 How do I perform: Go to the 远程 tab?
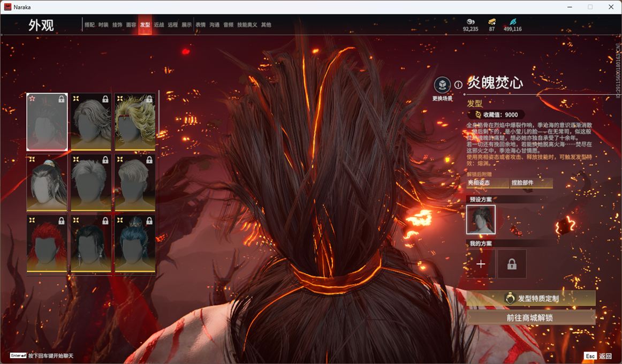[172, 25]
